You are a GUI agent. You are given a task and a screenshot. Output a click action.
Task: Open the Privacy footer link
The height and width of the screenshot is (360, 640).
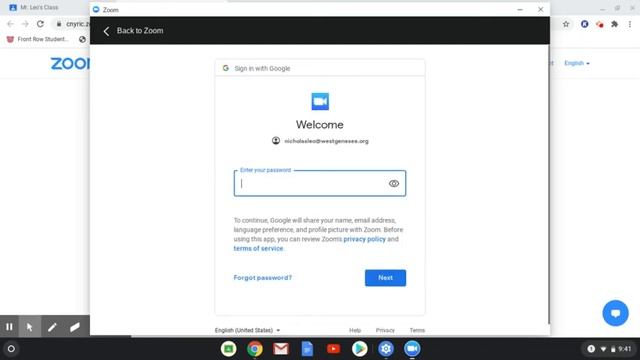click(385, 330)
